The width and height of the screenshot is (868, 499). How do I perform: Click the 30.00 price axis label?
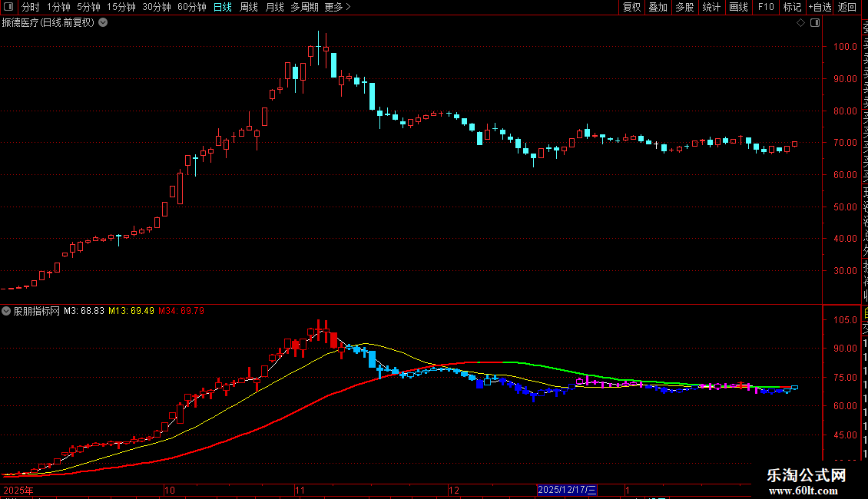point(845,271)
